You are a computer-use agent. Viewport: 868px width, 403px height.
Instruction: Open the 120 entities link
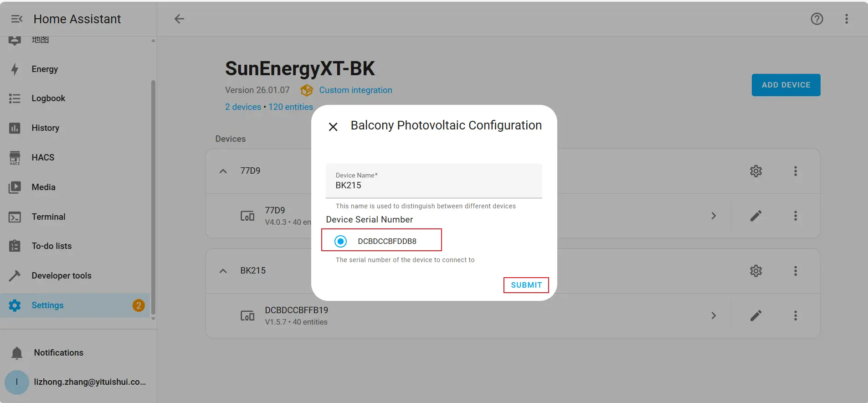pos(291,107)
